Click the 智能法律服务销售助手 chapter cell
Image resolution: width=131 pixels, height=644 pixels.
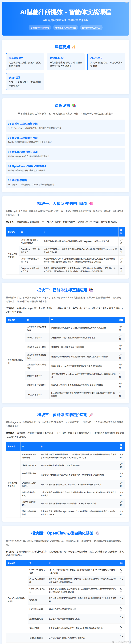(x=37, y=385)
